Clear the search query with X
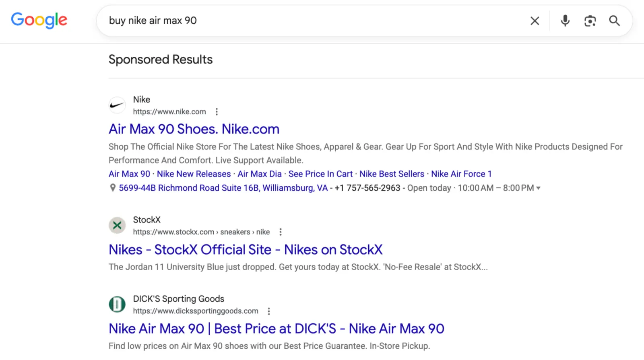Viewport: 644px width, 360px height. (535, 21)
